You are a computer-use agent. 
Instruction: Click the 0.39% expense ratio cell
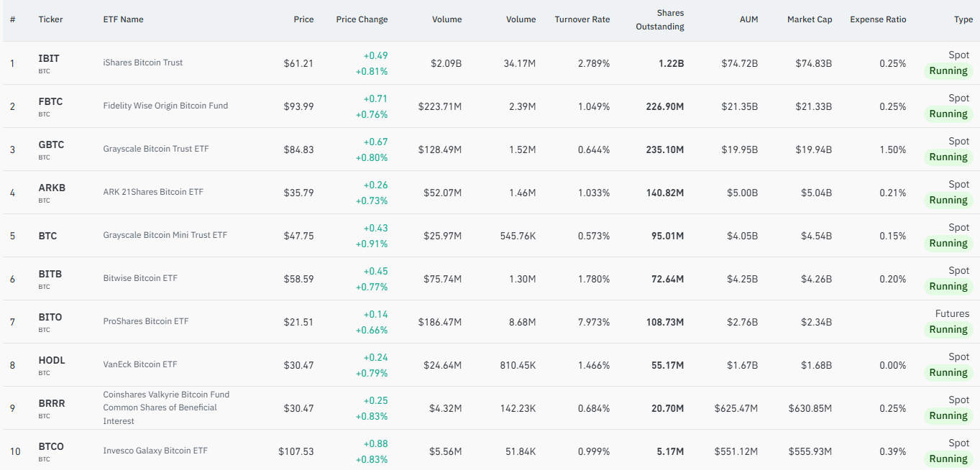[x=892, y=451]
